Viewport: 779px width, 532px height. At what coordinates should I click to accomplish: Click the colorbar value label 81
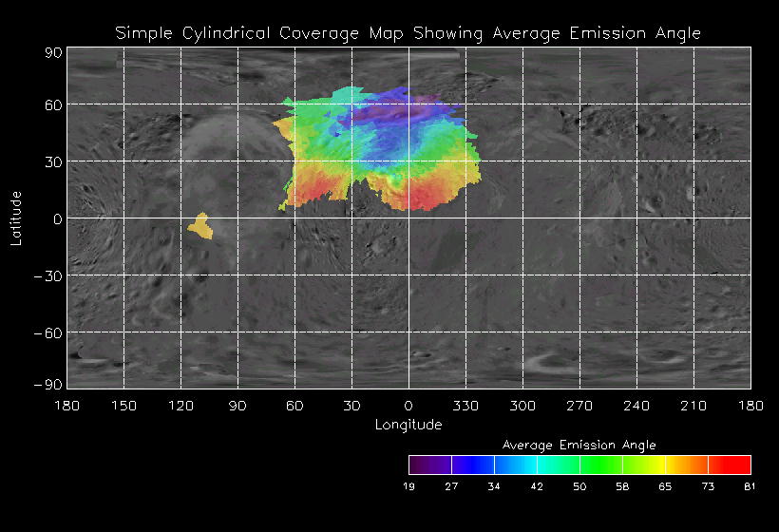pos(750,486)
